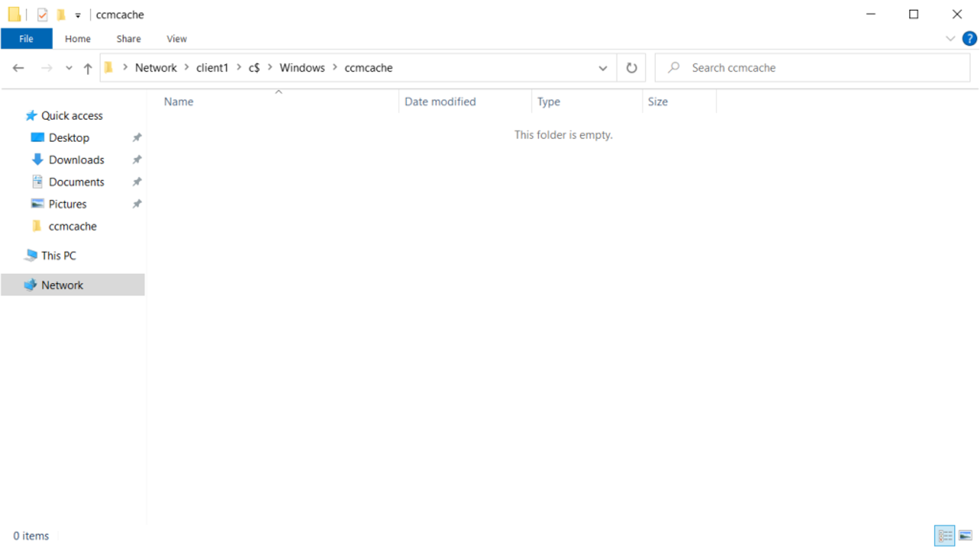Viewport: 980px width, 547px height.
Task: Expand the chevron after c$ in breadcrumb
Action: (x=270, y=67)
